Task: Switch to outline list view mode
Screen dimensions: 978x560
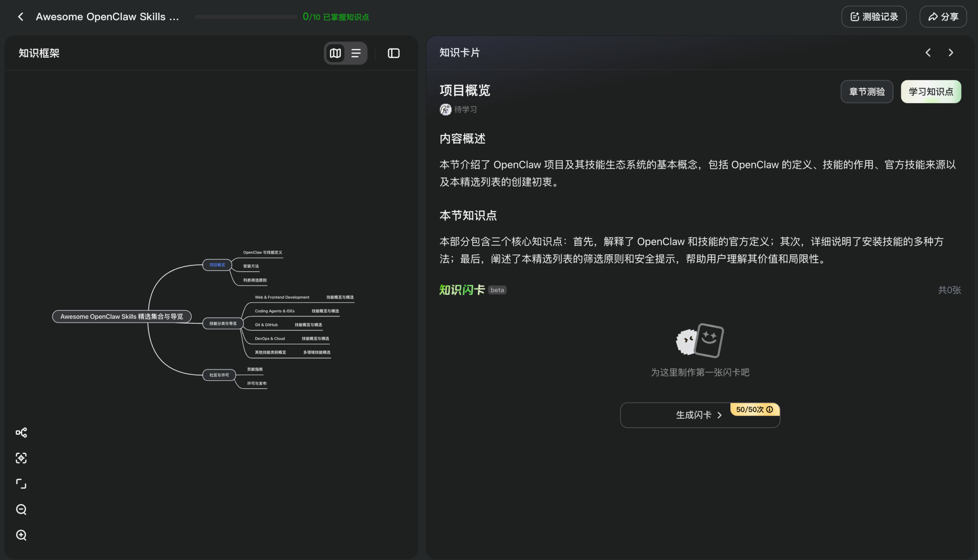Action: (356, 53)
